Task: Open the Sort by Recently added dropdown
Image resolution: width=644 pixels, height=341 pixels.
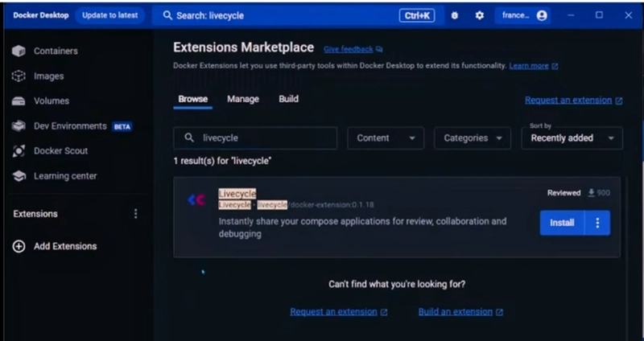Action: pos(572,138)
